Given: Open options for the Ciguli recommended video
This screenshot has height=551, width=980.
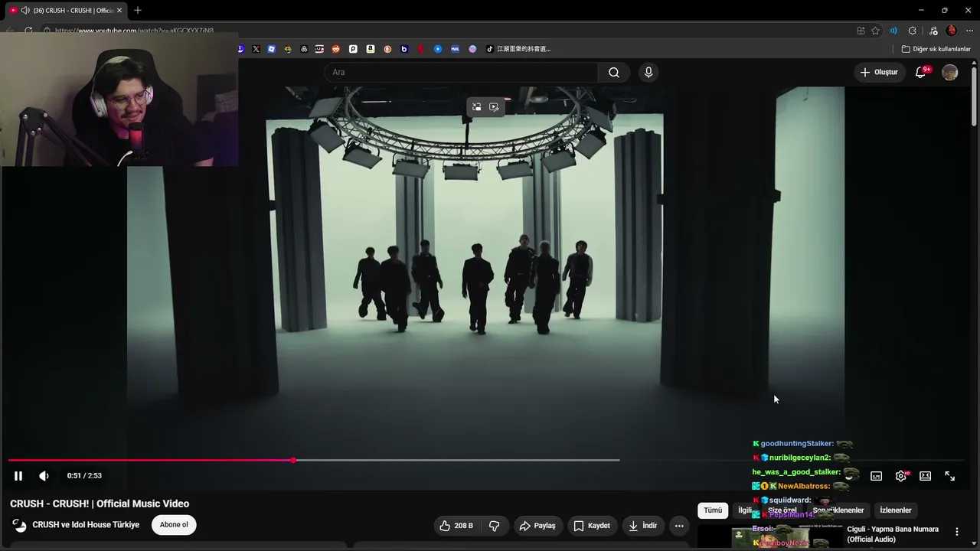Looking at the screenshot, I should point(956,531).
